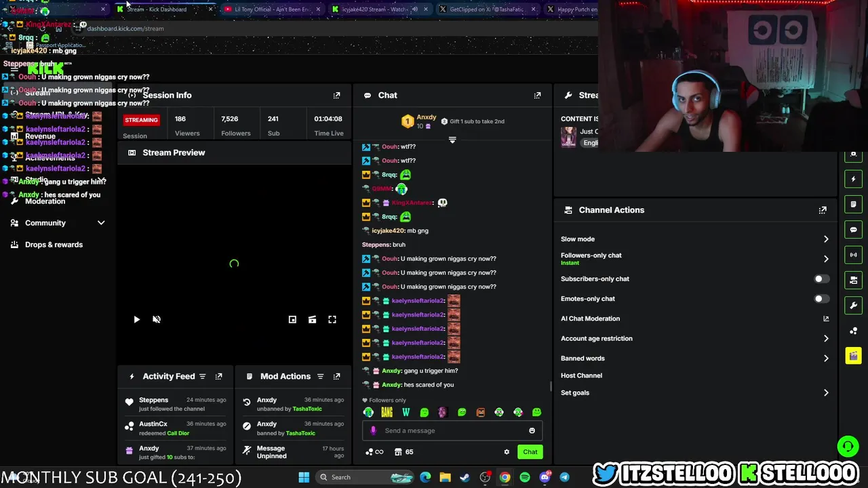Insert the BANG emote
The width and height of the screenshot is (868, 488).
387,412
